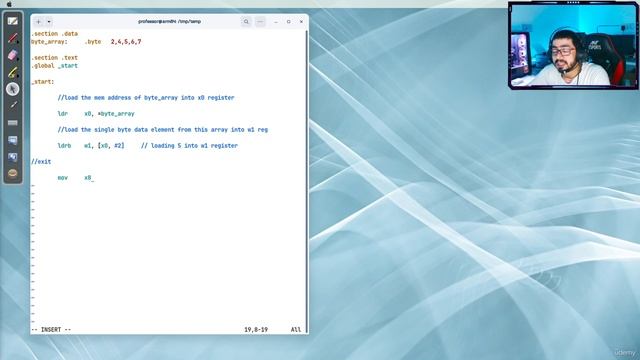Image resolution: width=640 pixels, height=360 pixels.
Task: Click the '_start:' label
Action: pyautogui.click(x=42, y=82)
